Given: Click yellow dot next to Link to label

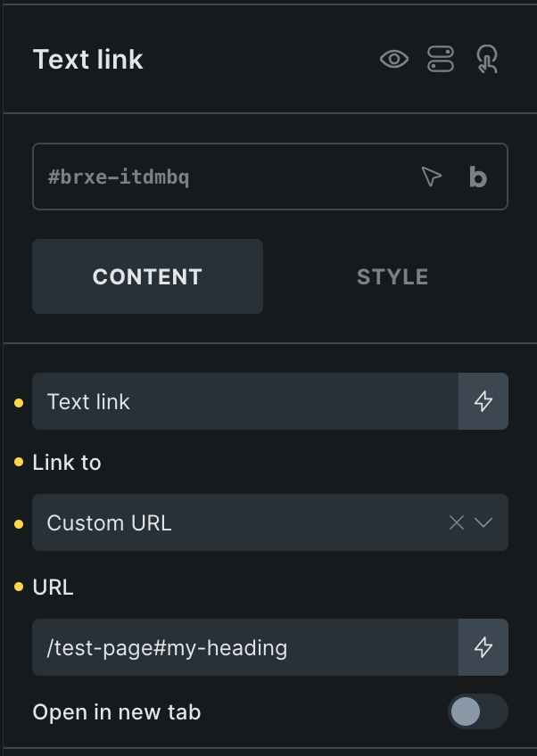Looking at the screenshot, I should (19, 463).
